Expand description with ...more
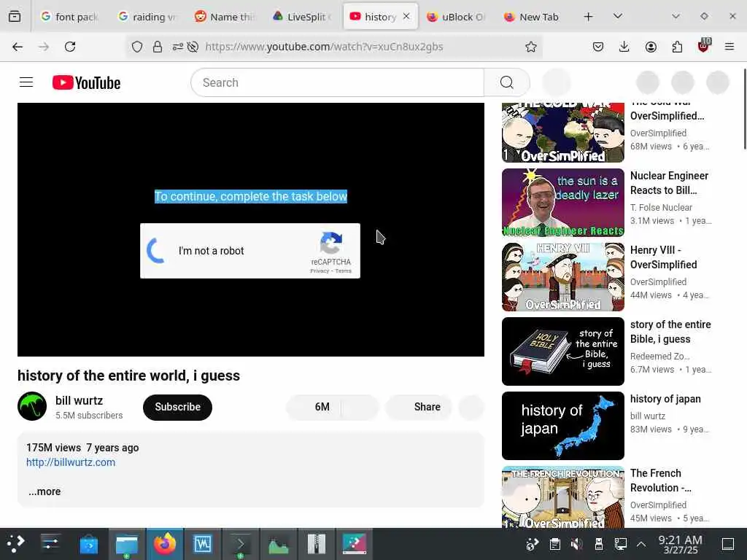The image size is (747, 560). [44, 491]
